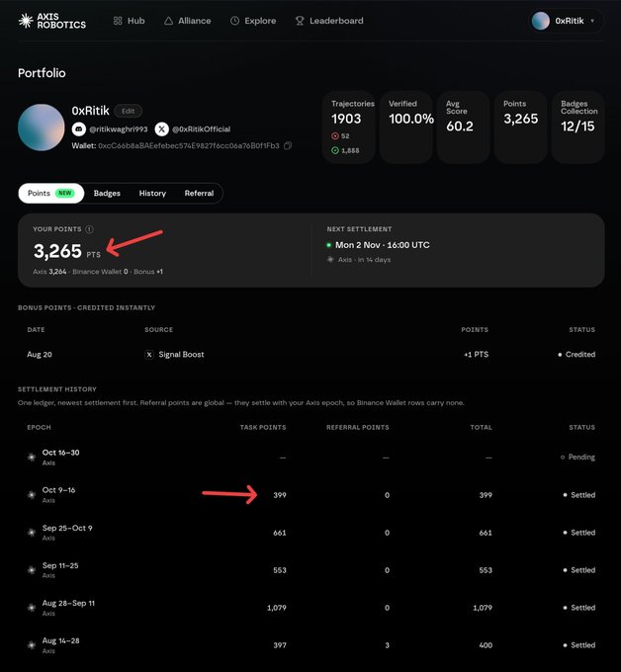
Task: Click the Axis icon in Oct 16–30 row
Action: [32, 458]
